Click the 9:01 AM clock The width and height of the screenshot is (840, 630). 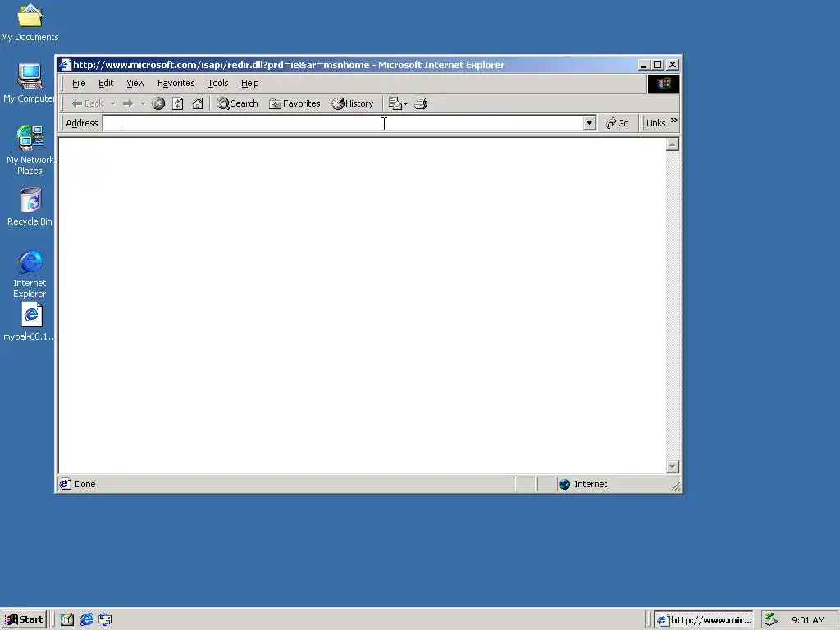[x=808, y=620]
